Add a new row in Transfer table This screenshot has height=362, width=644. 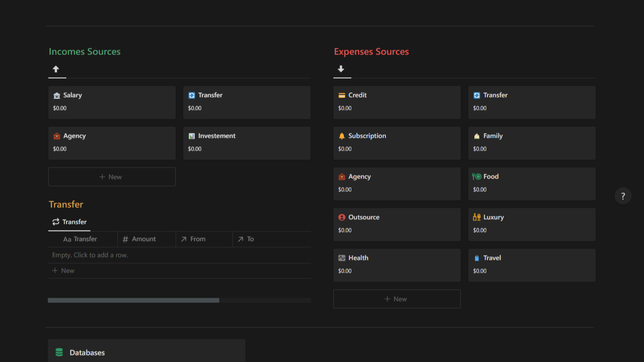coord(179,271)
